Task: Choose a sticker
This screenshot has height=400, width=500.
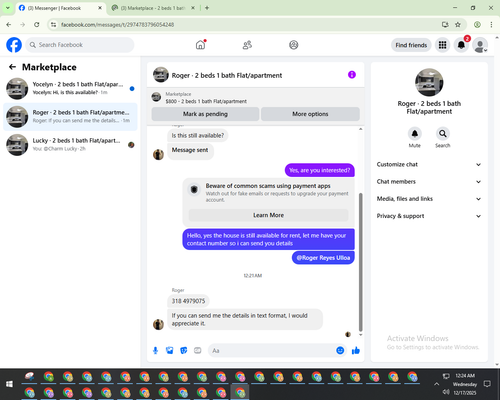Action: click(184, 350)
